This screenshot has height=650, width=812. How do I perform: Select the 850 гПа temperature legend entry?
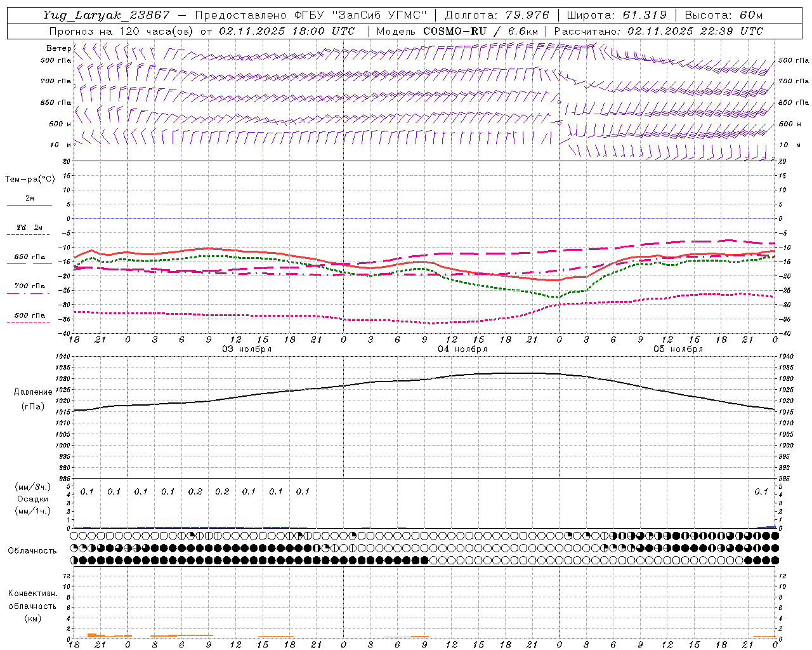click(x=30, y=257)
